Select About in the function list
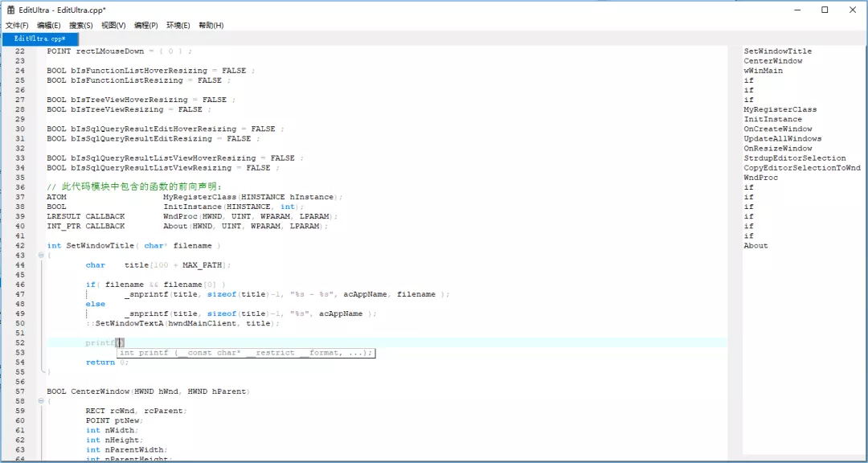Screen dimensions: 868x463 coord(755,246)
